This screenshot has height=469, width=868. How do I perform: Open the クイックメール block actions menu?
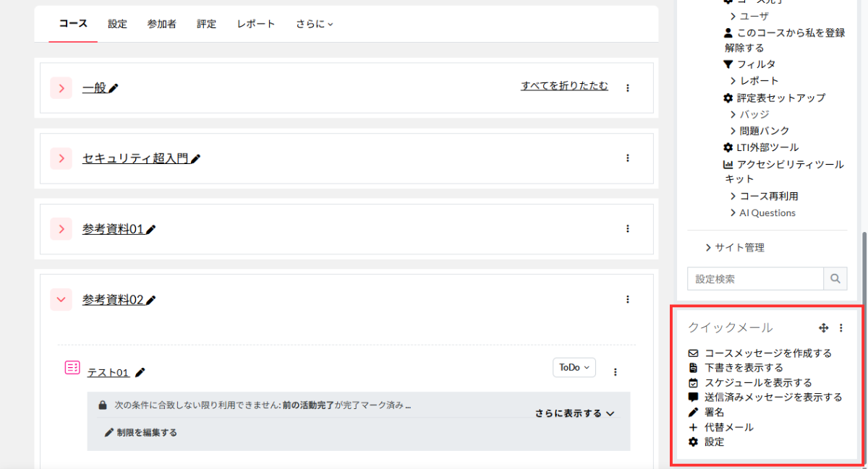click(841, 328)
